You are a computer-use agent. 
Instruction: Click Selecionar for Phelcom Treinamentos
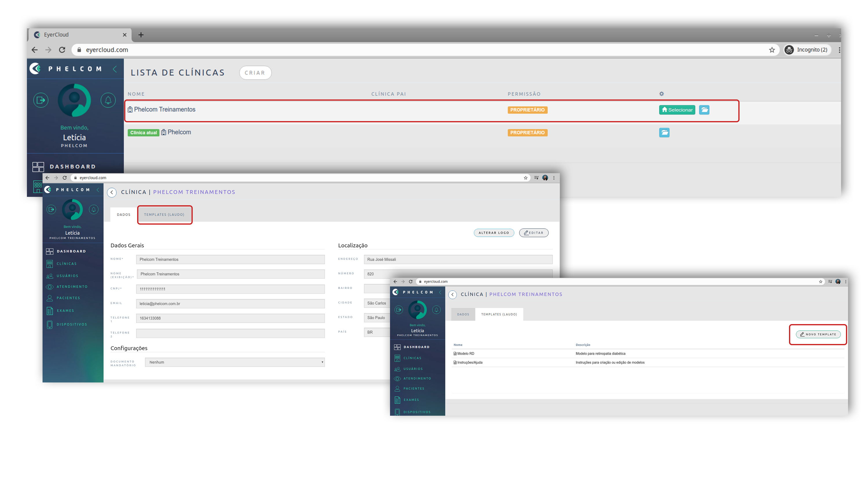[x=677, y=110]
